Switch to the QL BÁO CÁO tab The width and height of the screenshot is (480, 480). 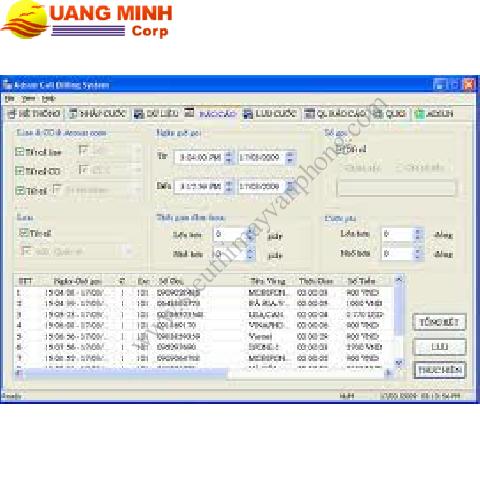(336, 114)
